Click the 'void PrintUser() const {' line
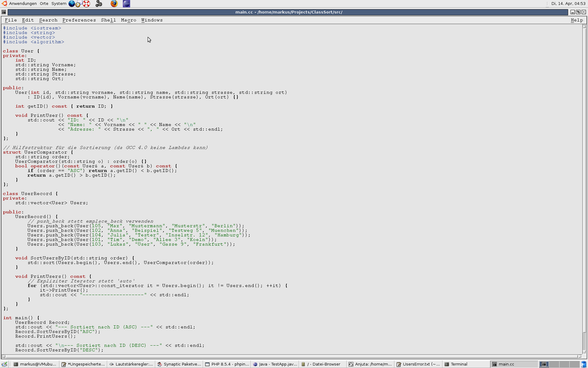The image size is (588, 368). (52, 115)
